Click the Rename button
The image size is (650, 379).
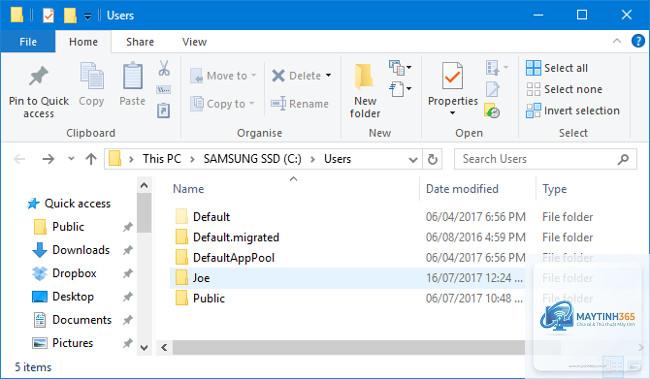(300, 104)
